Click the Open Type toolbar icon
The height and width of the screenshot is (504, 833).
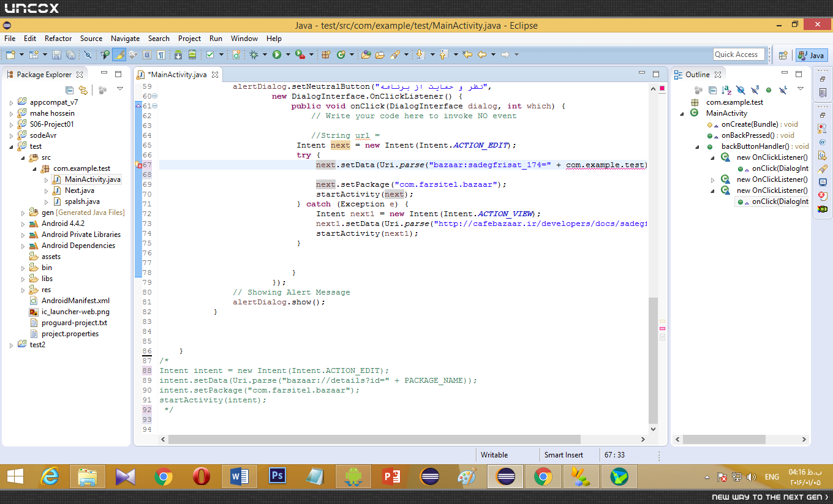366,55
